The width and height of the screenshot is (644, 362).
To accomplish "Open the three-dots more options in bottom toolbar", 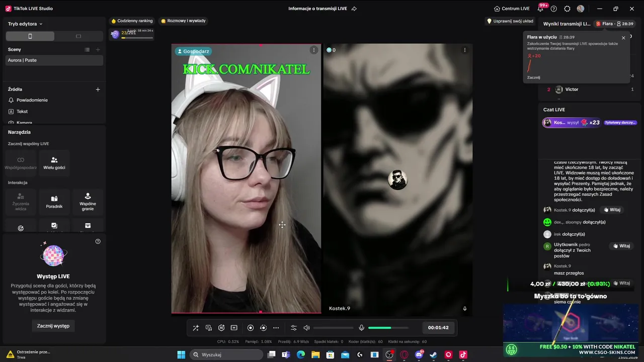I will tap(276, 328).
